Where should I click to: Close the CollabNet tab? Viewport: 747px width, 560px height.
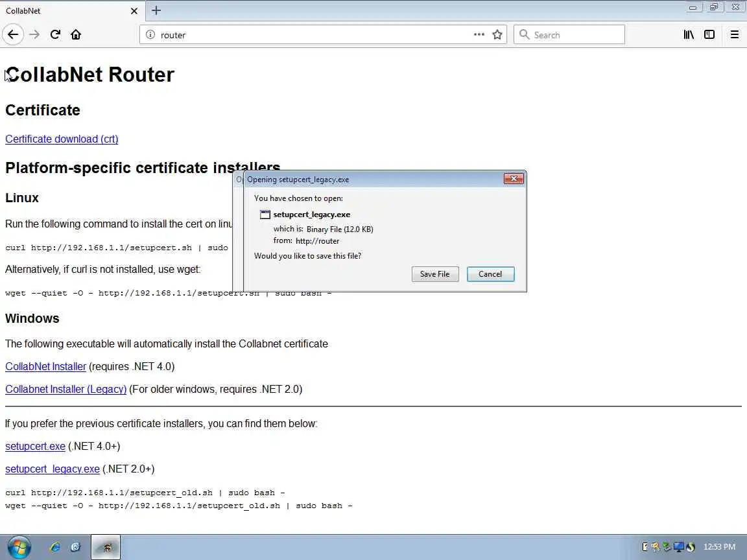pos(134,10)
